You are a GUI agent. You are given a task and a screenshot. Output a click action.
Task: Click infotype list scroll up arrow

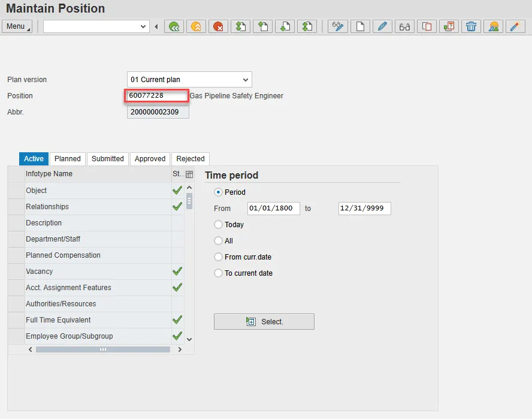[189, 188]
